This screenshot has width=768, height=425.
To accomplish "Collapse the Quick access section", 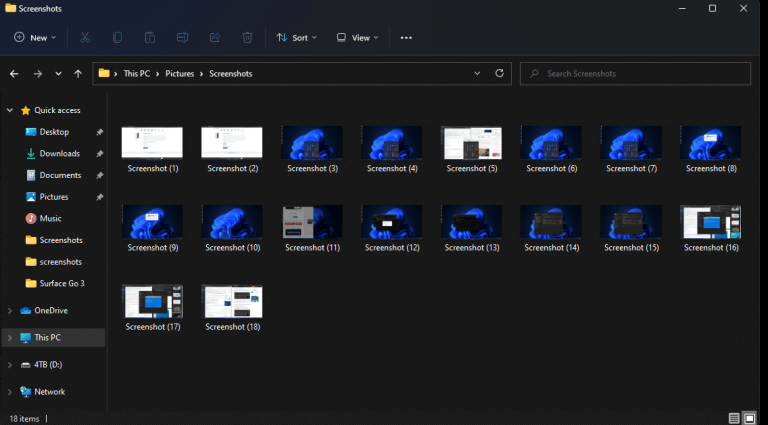I will [10, 111].
